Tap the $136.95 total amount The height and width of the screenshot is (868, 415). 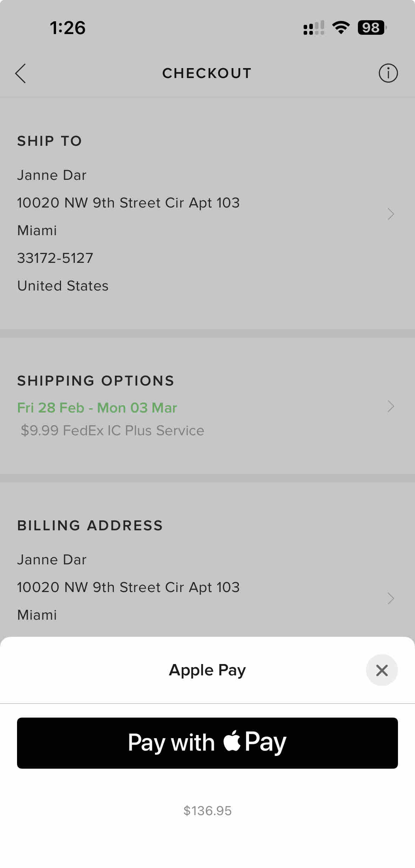click(207, 811)
